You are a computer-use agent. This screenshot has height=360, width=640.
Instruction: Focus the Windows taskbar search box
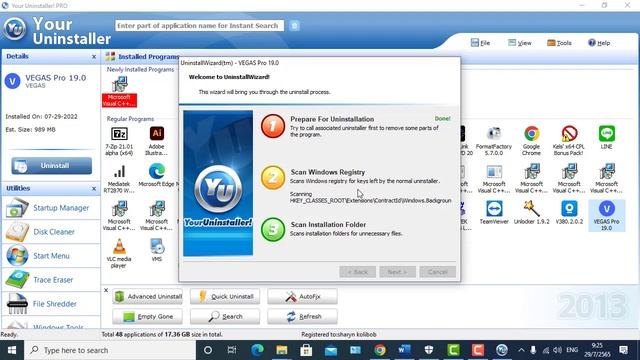(x=110, y=350)
